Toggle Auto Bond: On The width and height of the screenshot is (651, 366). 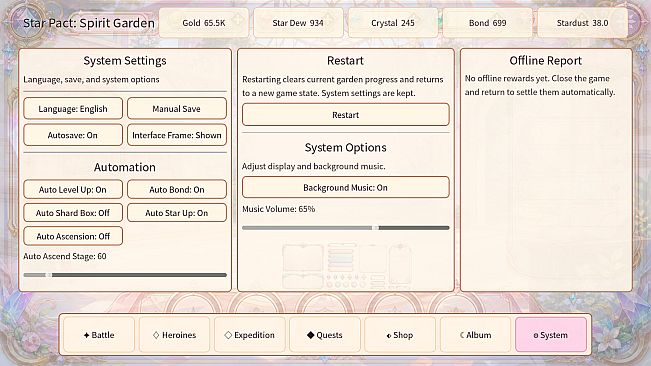[x=177, y=190]
